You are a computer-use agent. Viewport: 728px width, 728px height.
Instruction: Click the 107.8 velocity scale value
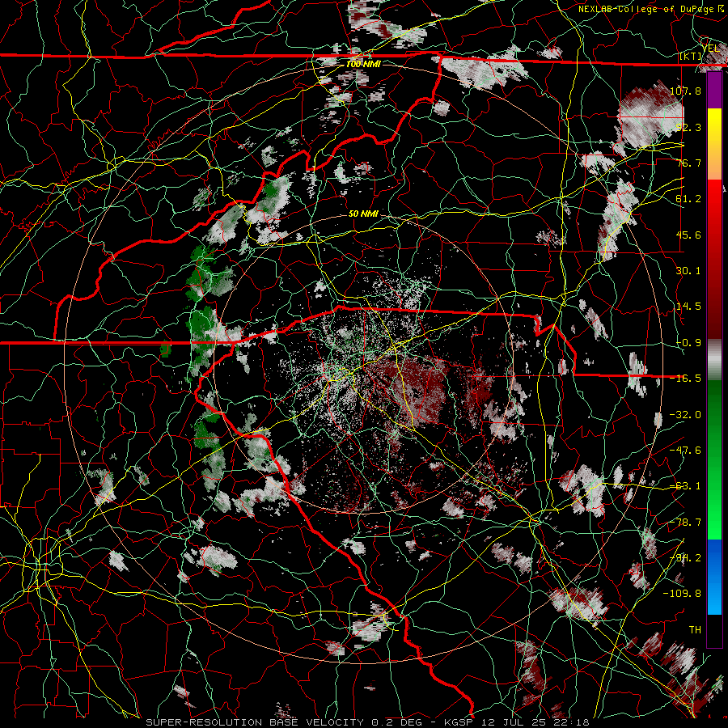685,91
